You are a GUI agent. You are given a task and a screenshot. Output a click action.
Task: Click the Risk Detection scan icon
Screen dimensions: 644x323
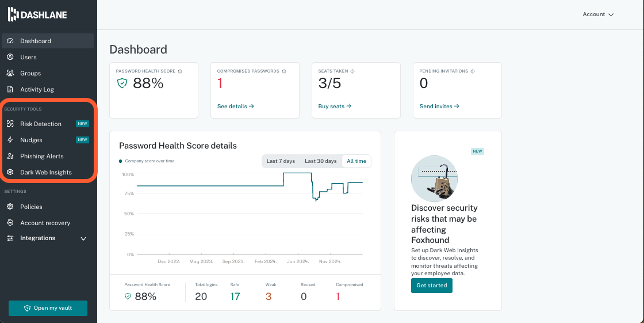(x=11, y=124)
